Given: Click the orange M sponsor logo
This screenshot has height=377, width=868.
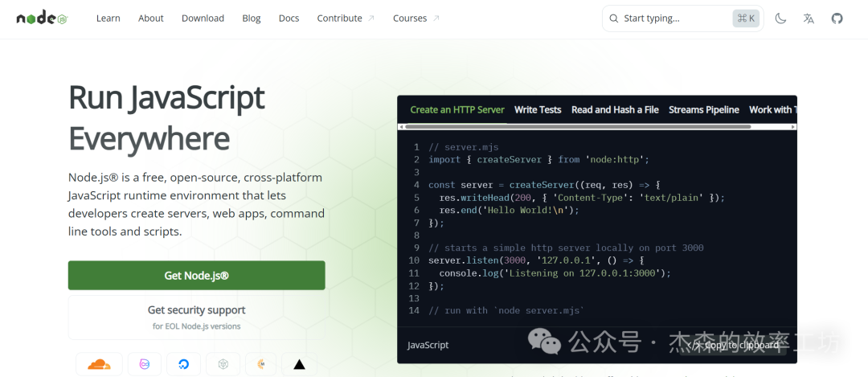Looking at the screenshot, I should click(x=261, y=364).
